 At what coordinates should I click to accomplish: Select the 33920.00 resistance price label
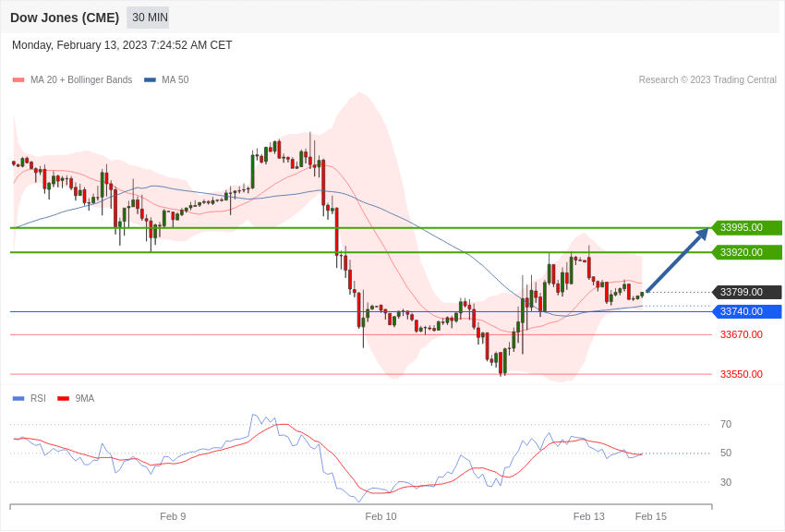pos(747,252)
